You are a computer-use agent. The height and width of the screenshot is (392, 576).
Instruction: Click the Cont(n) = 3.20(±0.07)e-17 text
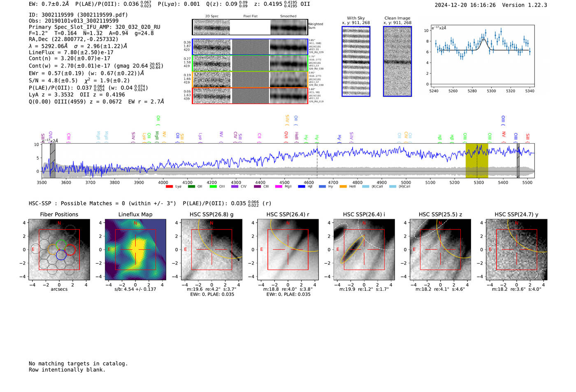coord(70,58)
